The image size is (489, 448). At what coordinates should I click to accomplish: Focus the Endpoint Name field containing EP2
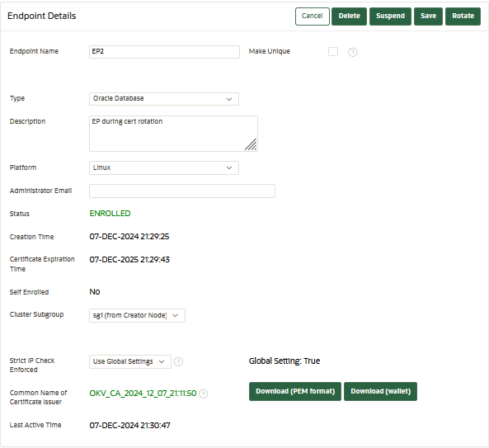point(164,52)
